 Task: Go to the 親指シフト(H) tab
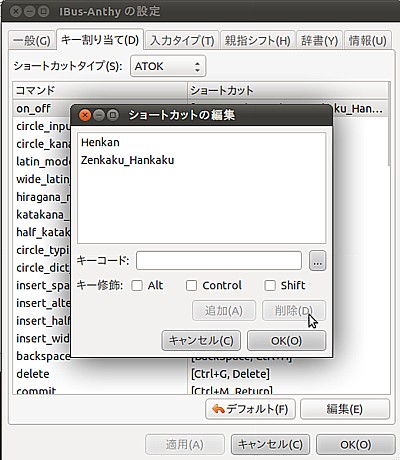[257, 41]
